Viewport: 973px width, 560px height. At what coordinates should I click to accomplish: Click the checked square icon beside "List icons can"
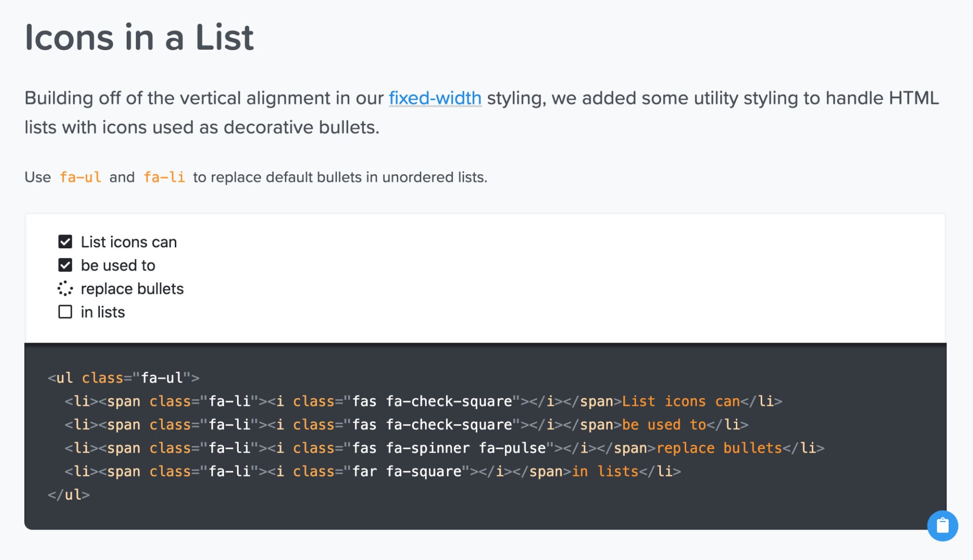[x=65, y=242]
